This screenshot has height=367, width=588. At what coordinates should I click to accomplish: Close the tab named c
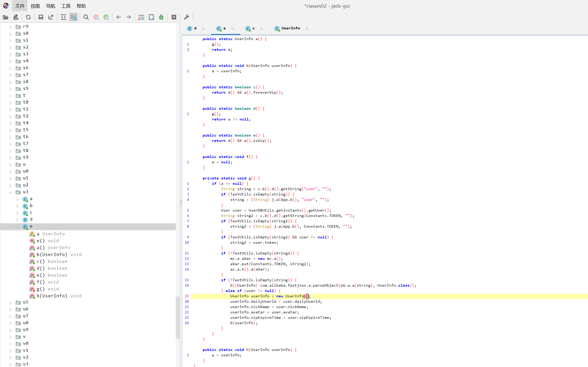[x=262, y=29]
